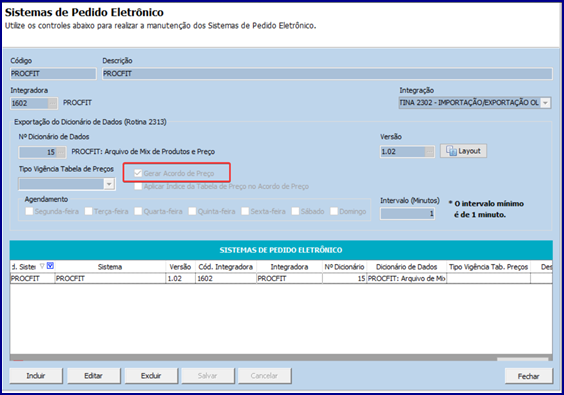Check Aplicar Índice da Tabela de Preço option

[138, 186]
